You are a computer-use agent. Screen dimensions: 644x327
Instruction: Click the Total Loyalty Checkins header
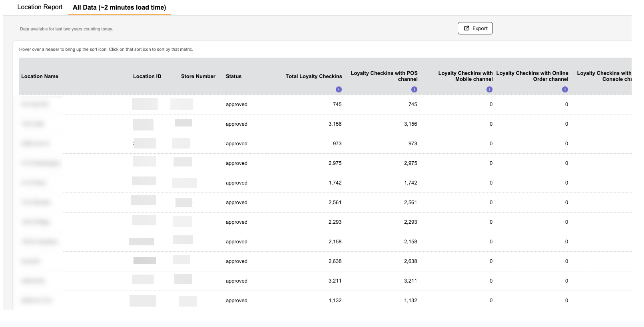pyautogui.click(x=314, y=76)
